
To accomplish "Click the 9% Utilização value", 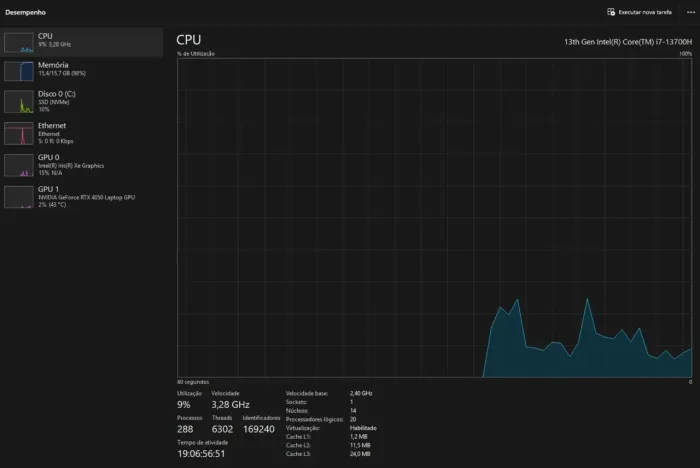I will coord(183,405).
